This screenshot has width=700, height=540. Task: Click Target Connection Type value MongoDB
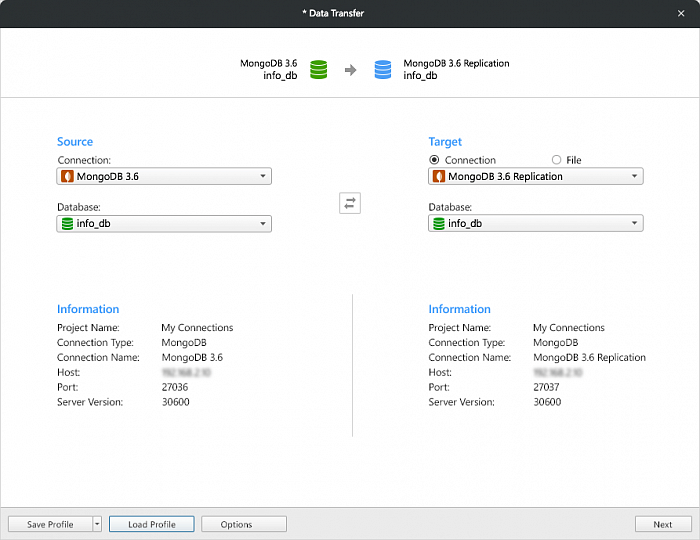click(x=556, y=343)
